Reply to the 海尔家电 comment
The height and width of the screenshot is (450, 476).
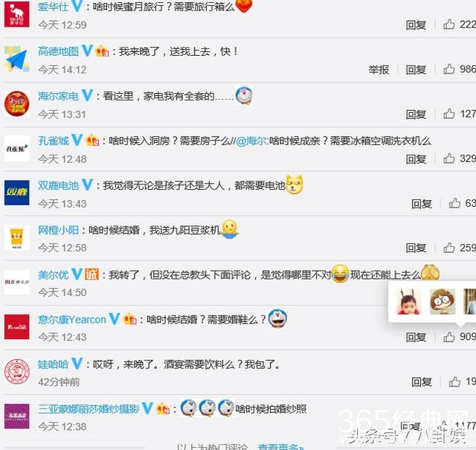point(416,114)
